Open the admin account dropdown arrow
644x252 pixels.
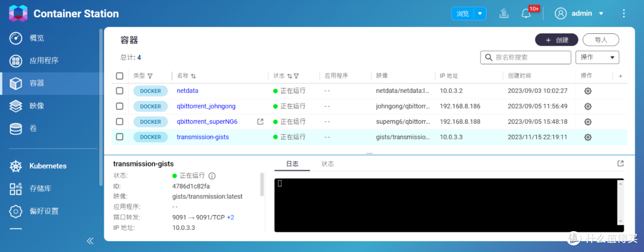click(601, 14)
